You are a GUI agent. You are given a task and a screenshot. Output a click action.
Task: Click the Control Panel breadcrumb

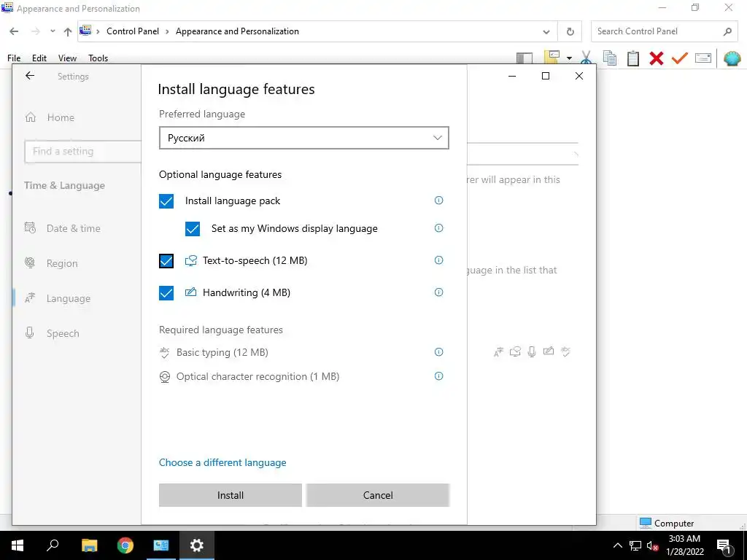[x=133, y=31]
